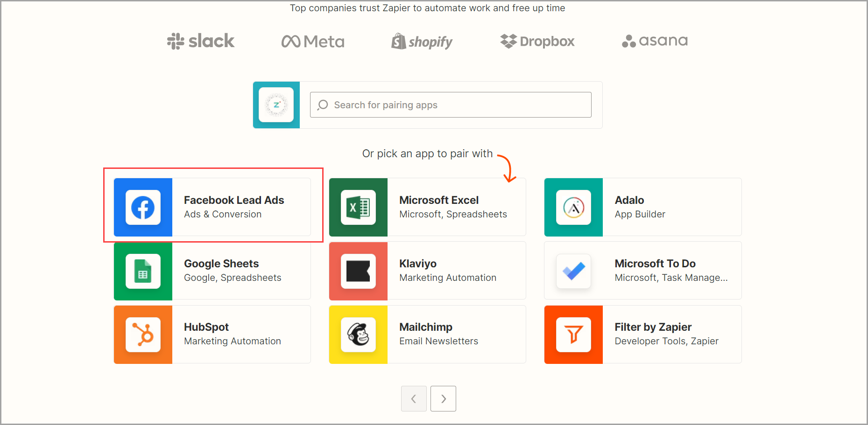Open the Microsoft Excel title
The image size is (868, 425).
pyautogui.click(x=439, y=200)
